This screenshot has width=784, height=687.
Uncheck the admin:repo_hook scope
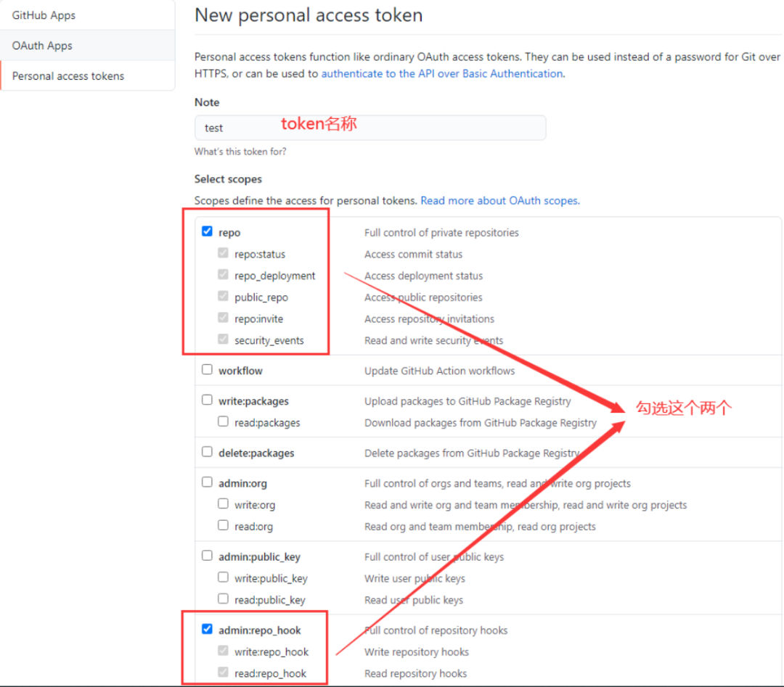click(207, 629)
